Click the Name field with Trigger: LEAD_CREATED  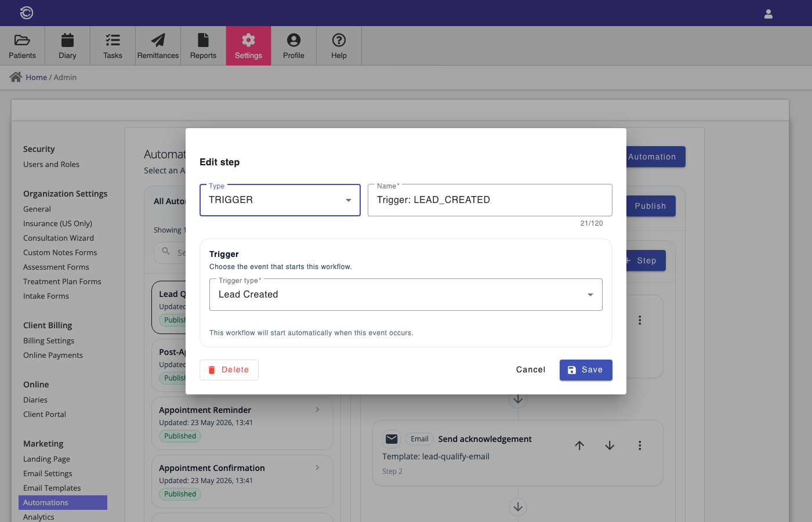tap(490, 200)
